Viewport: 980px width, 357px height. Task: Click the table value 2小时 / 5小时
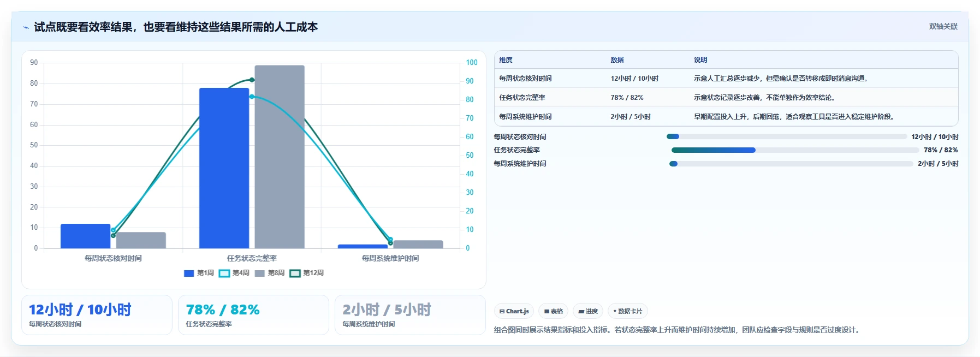pyautogui.click(x=631, y=117)
